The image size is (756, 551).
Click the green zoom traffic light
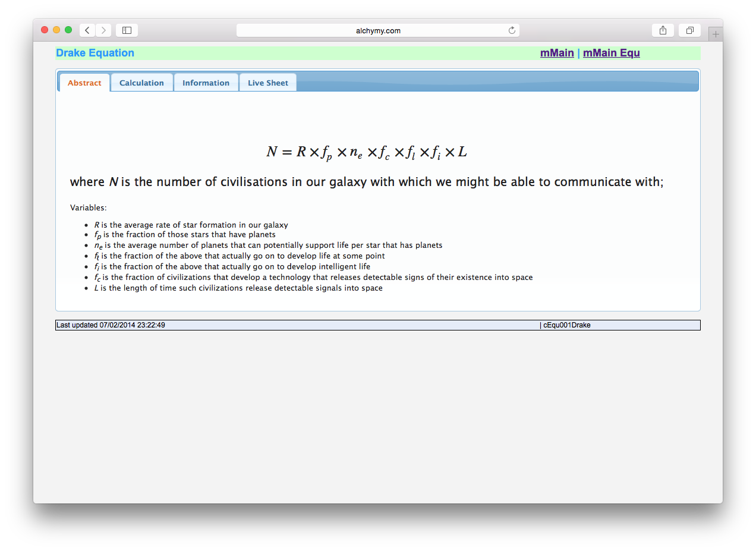pos(68,29)
